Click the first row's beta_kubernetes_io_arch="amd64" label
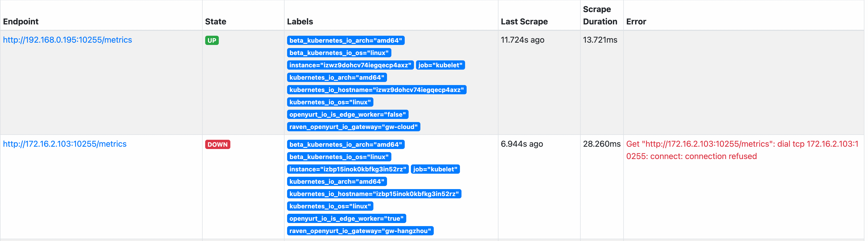868x241 pixels. point(346,40)
